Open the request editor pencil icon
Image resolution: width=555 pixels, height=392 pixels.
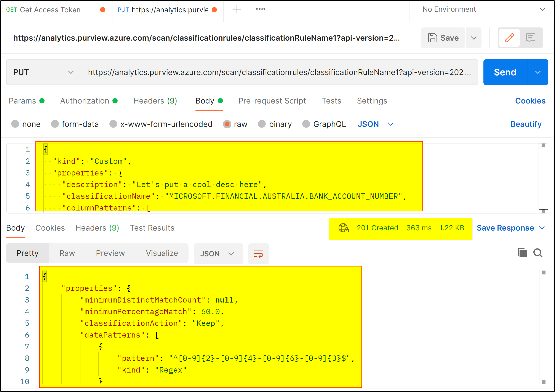point(509,38)
